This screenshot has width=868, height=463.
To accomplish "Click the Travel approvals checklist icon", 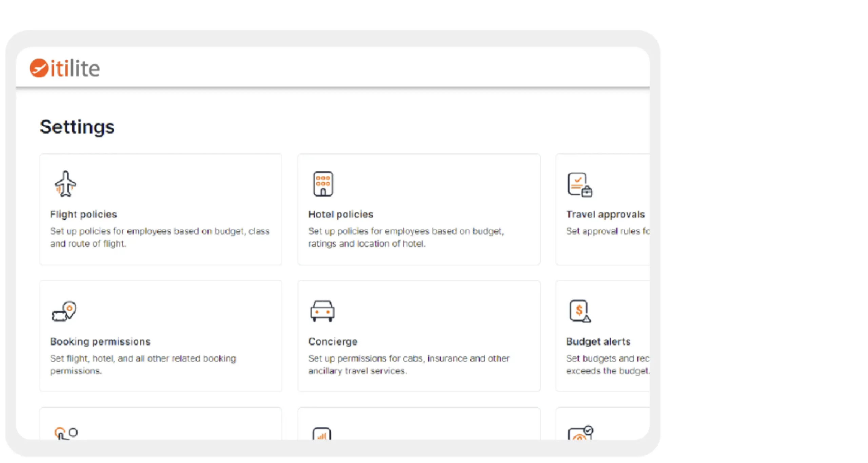I will [580, 185].
